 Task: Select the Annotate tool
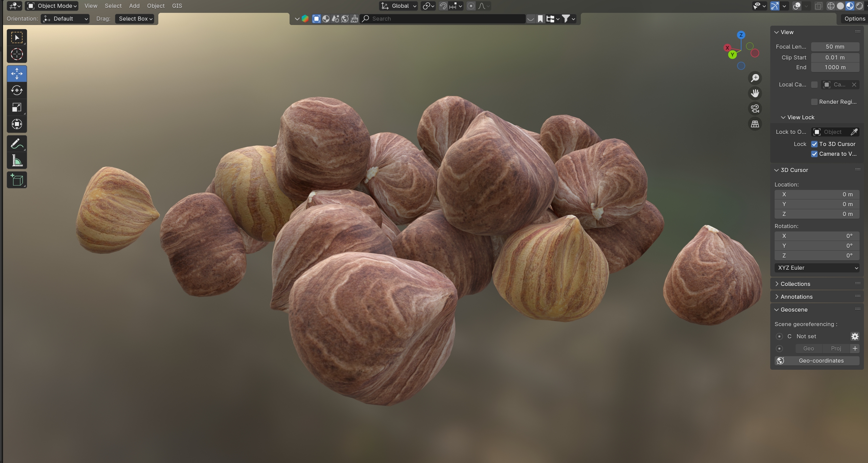pyautogui.click(x=17, y=144)
